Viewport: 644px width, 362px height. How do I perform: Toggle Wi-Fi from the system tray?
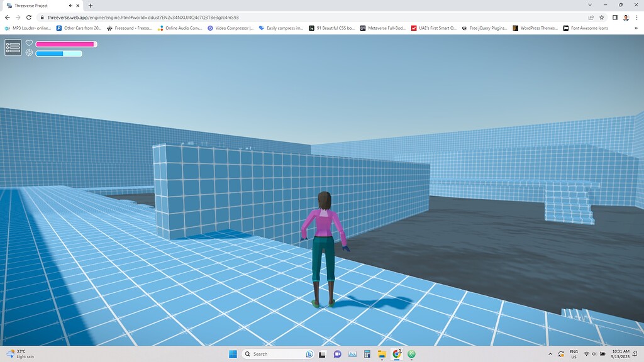point(587,354)
